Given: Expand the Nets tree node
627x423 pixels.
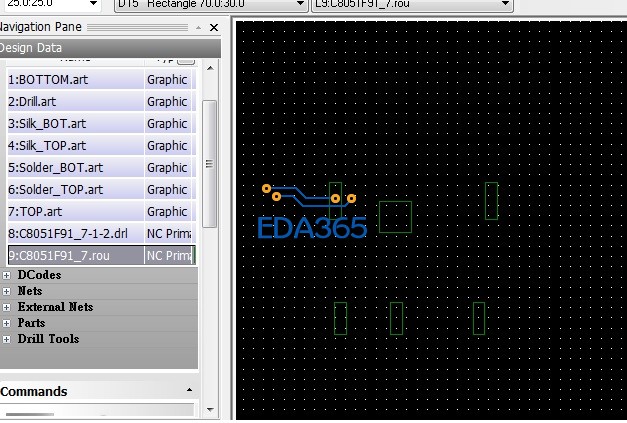Looking at the screenshot, I should [x=6, y=291].
